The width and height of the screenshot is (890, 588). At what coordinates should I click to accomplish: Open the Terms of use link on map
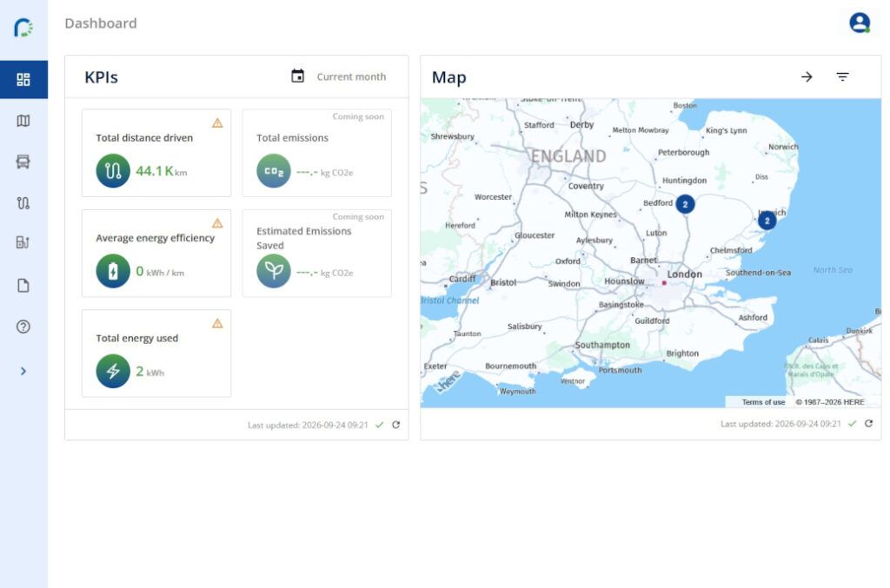tap(763, 402)
